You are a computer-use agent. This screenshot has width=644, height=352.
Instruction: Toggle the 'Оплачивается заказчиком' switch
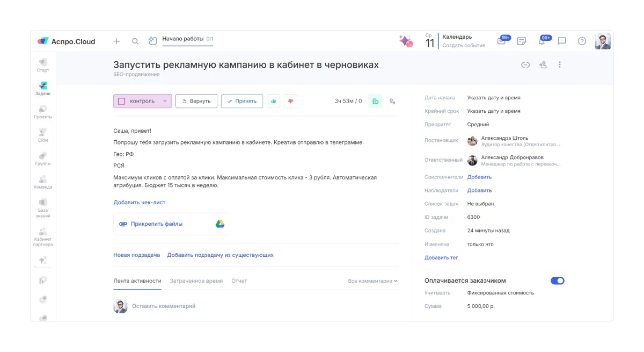pos(558,281)
